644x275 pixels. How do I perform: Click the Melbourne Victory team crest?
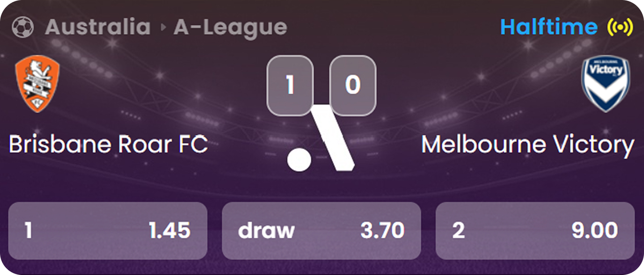[605, 83]
